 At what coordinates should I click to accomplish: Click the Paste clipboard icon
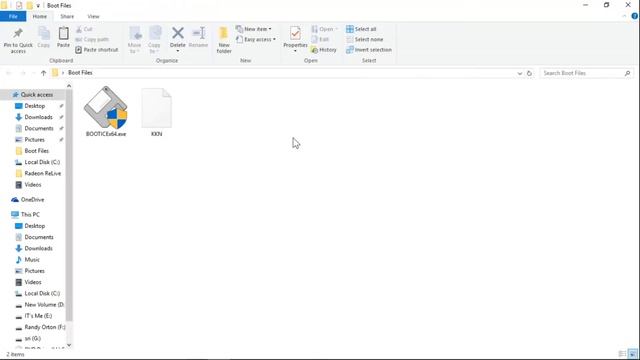click(63, 34)
